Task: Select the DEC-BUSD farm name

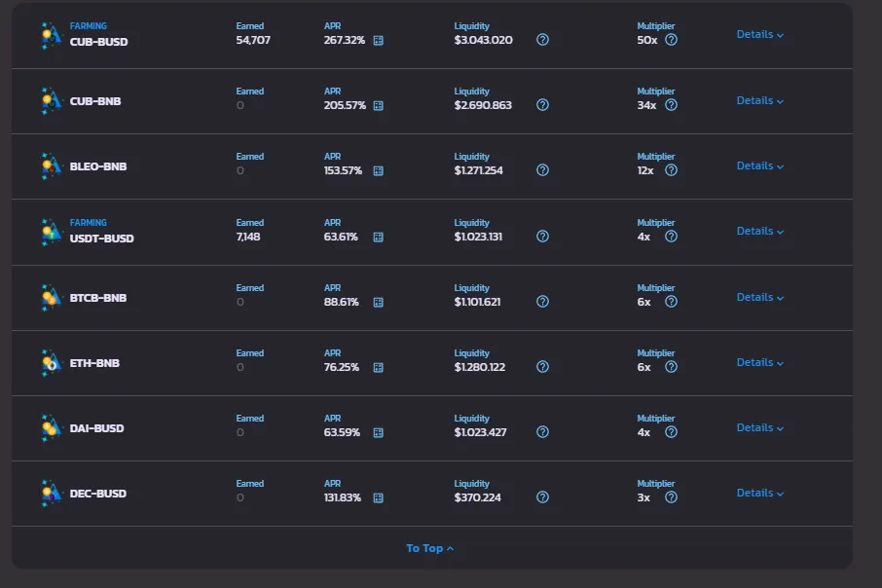Action: pos(98,494)
